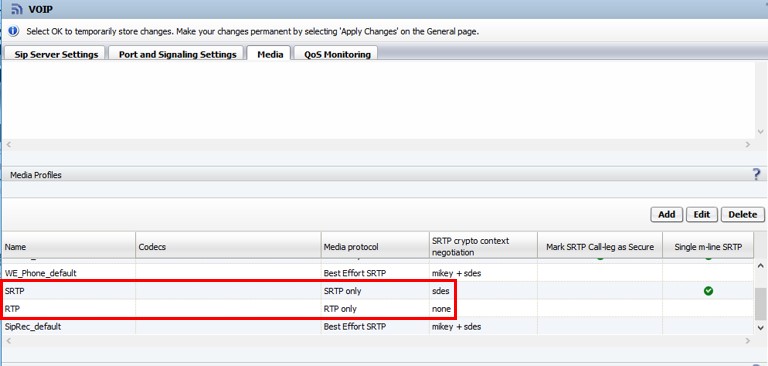Click the VOIP feed icon in title bar
The image size is (768, 366).
coord(17,9)
